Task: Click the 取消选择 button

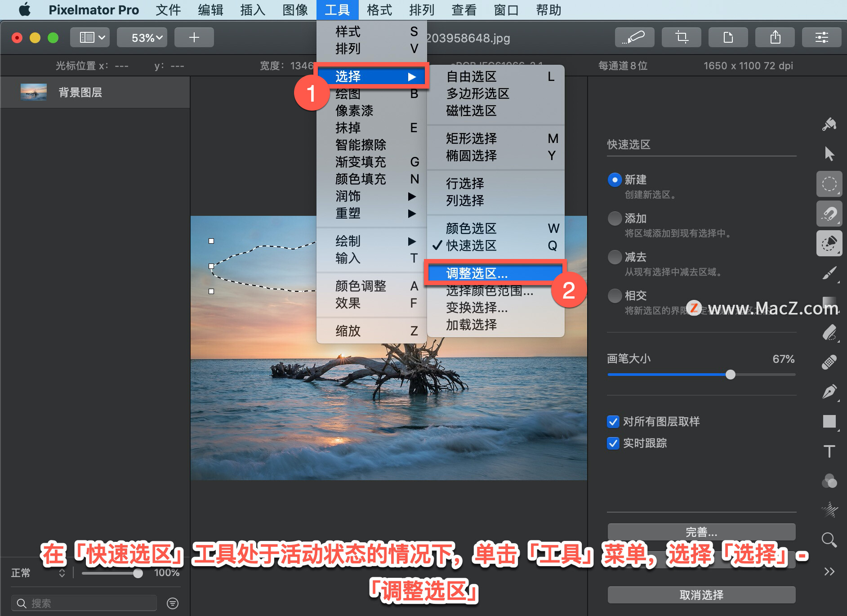Action: click(701, 595)
